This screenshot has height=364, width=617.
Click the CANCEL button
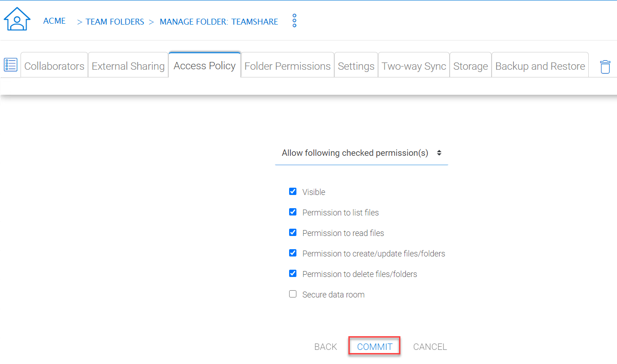click(430, 347)
